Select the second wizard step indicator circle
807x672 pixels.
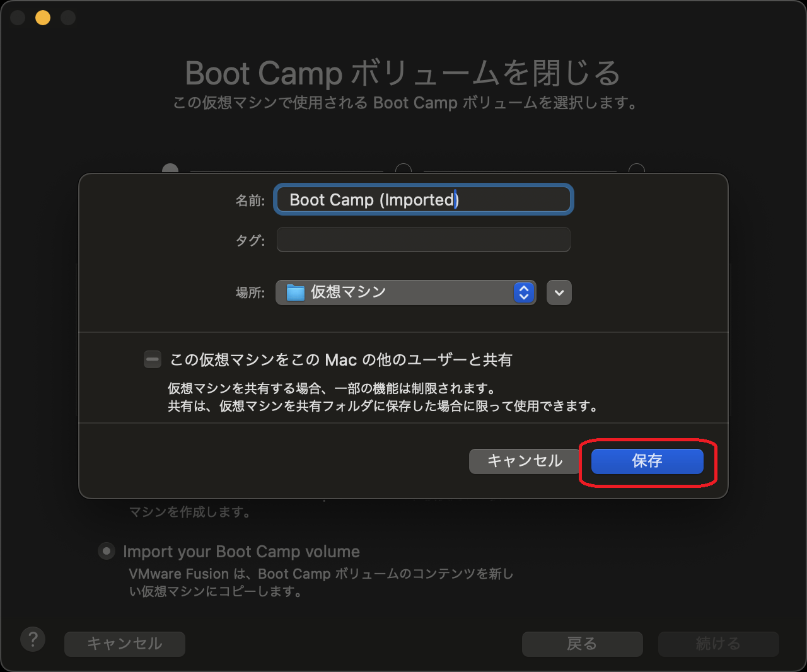point(403,169)
